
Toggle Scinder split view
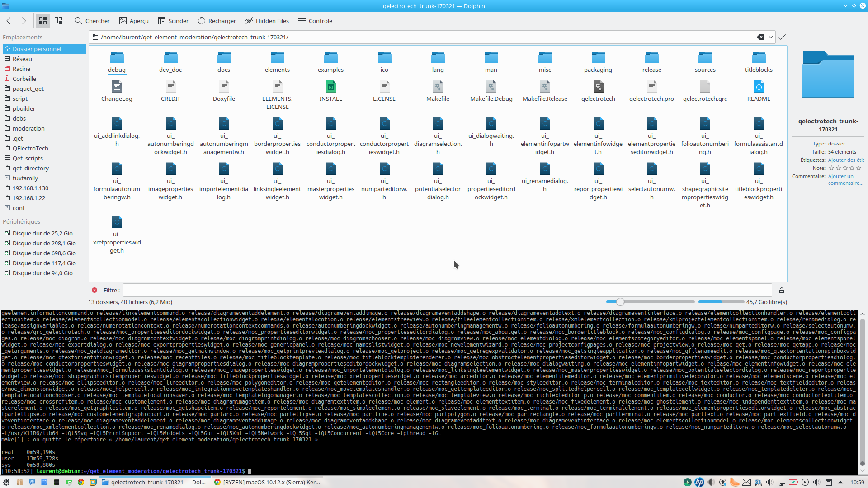173,21
